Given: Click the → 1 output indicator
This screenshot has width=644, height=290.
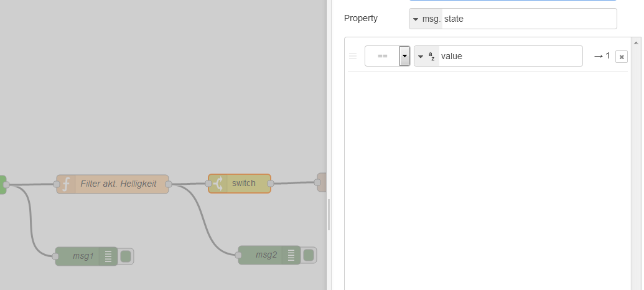Looking at the screenshot, I should 602,56.
